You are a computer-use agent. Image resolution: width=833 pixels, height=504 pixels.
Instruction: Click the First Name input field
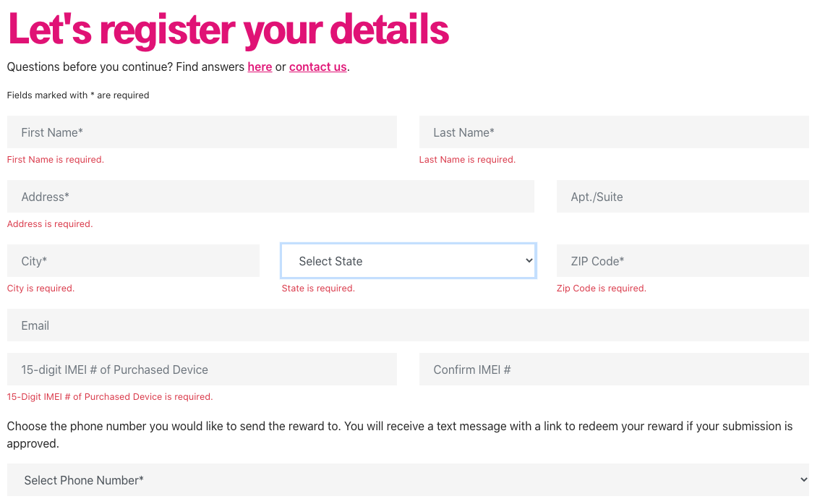pos(202,132)
